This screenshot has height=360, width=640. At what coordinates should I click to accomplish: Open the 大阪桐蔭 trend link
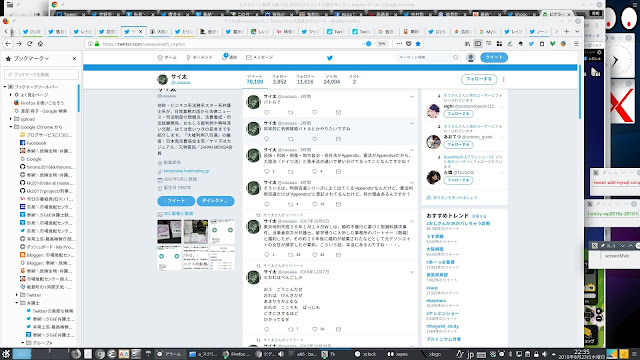(435, 249)
